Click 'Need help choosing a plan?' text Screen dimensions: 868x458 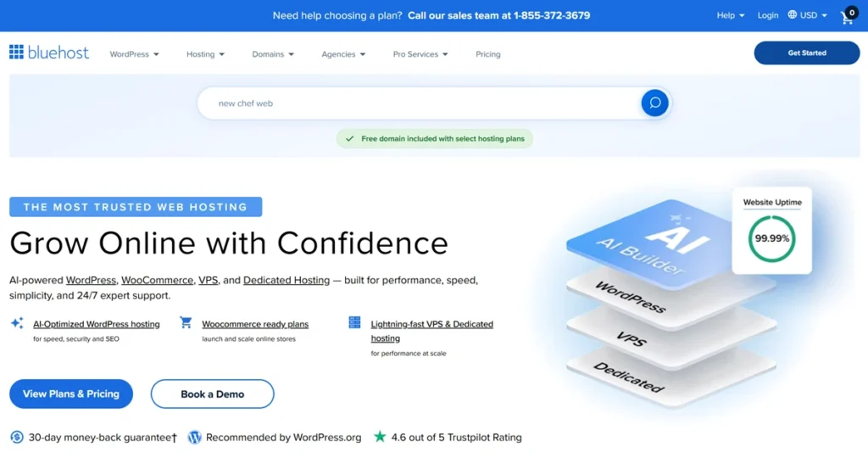[337, 15]
